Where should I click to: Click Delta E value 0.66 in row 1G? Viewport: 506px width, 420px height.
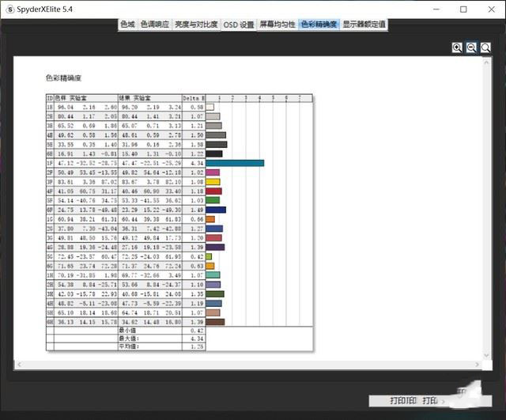click(x=197, y=220)
